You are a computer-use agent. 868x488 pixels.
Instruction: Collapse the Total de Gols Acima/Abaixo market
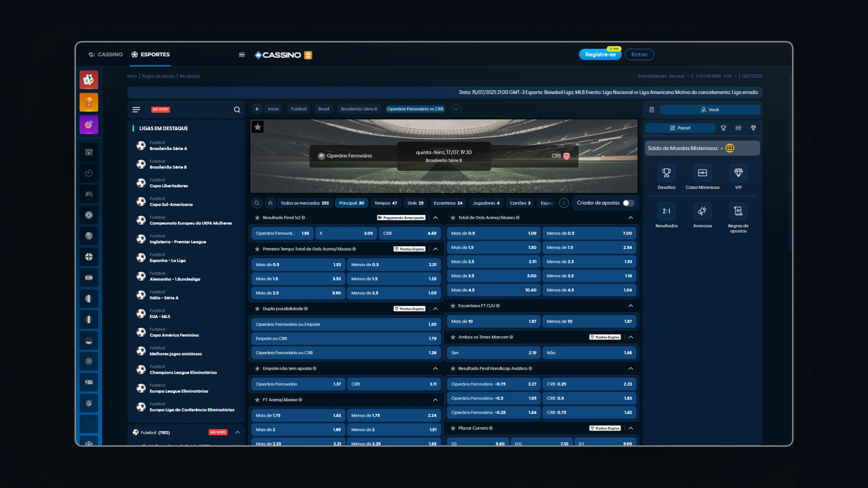coord(631,218)
